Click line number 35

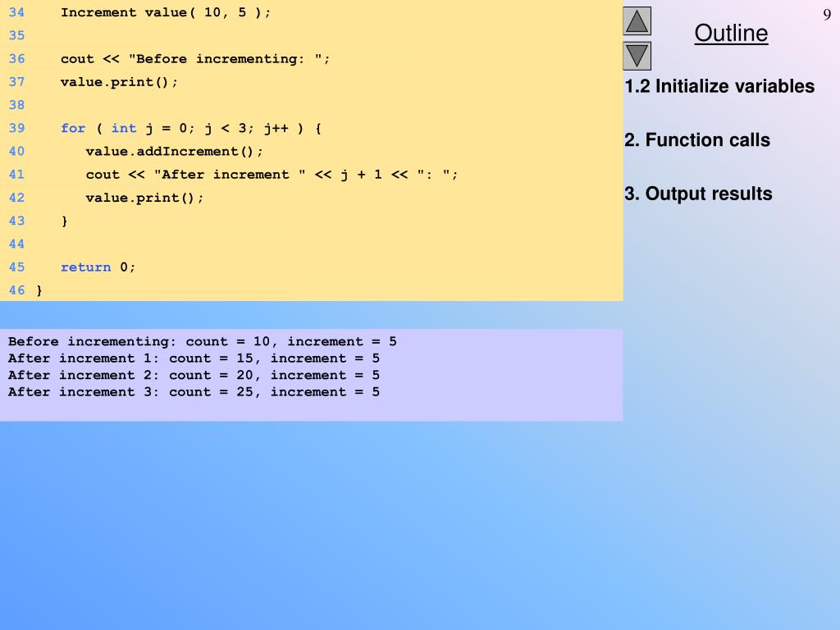click(16, 35)
